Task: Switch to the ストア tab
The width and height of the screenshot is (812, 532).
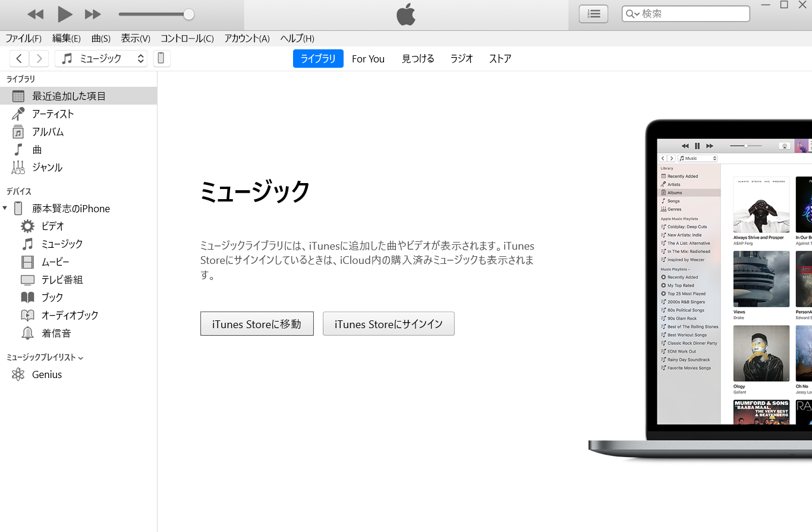Action: click(500, 59)
